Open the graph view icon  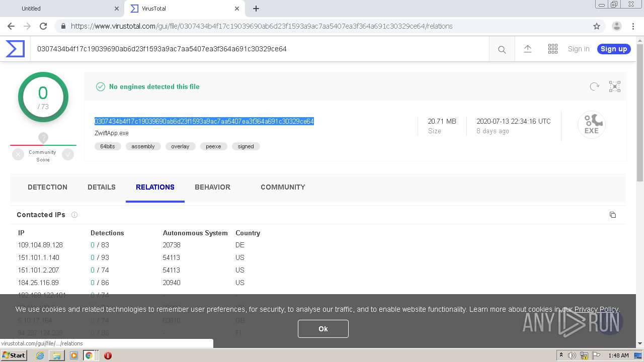(615, 86)
